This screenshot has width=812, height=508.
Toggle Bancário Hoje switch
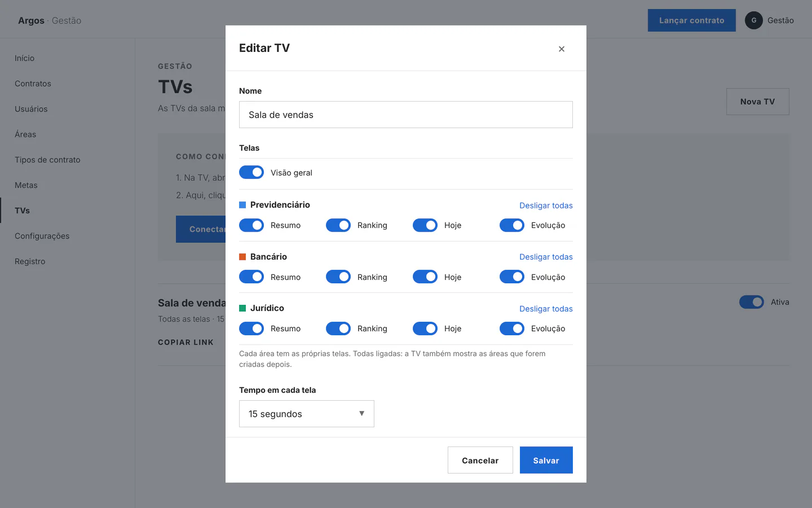425,277
